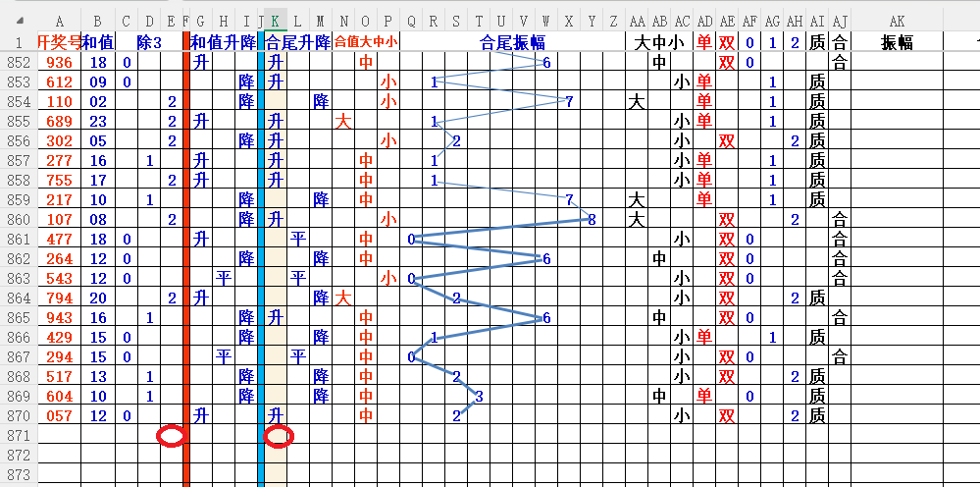Select the cell with number 943
Screen dimensions: 980x487
(60, 317)
